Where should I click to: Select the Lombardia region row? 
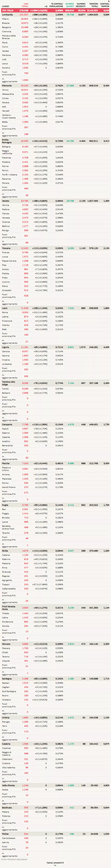click(x=56, y=15)
